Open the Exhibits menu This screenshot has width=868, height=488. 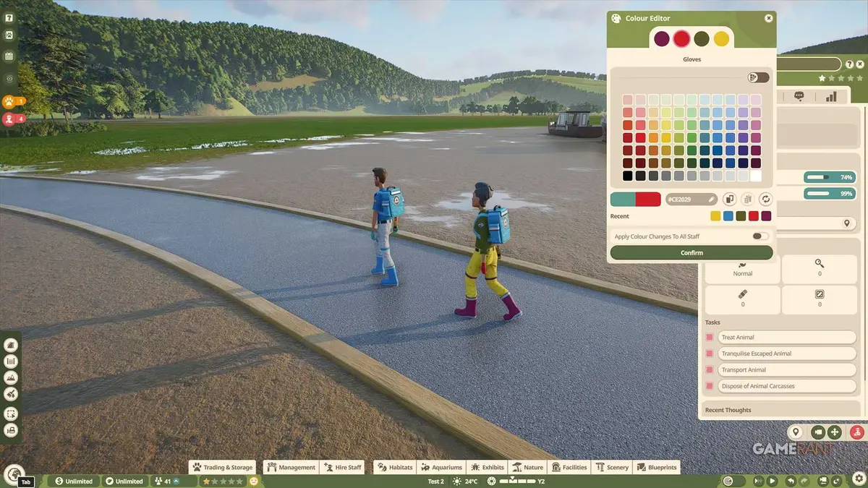[487, 467]
